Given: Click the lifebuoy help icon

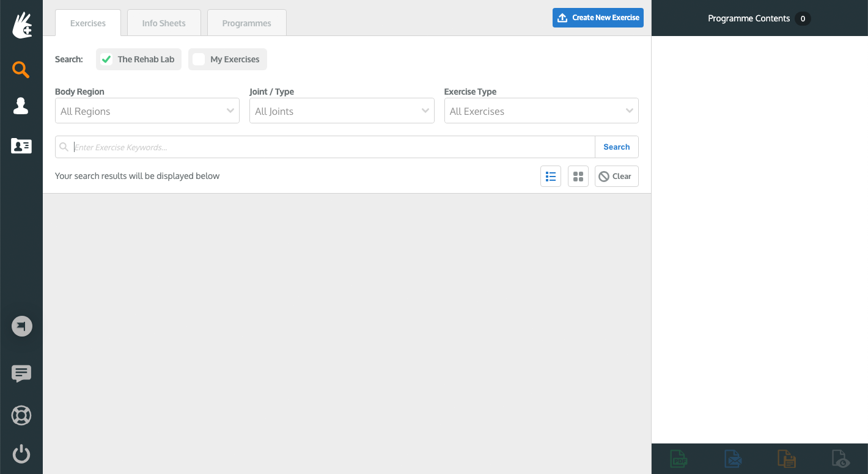Looking at the screenshot, I should click(x=21, y=416).
